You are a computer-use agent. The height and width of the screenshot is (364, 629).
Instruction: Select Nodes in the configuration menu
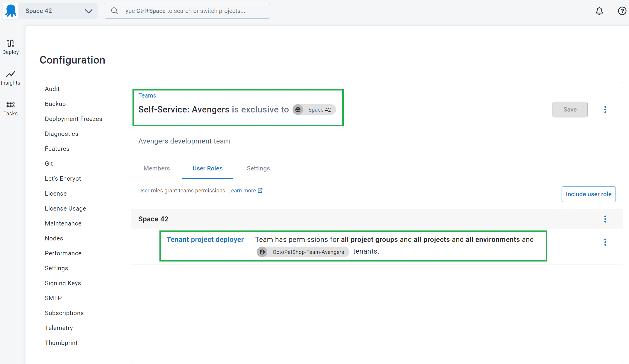(x=54, y=238)
